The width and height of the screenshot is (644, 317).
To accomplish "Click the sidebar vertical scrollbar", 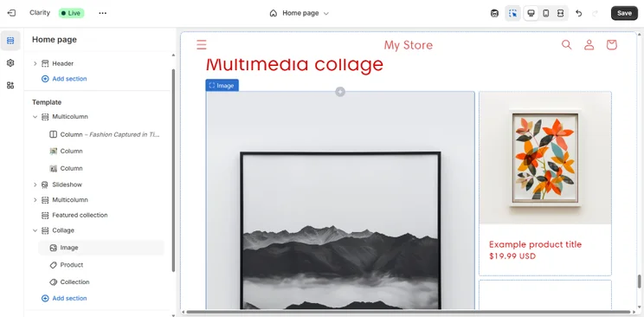I will point(173,171).
